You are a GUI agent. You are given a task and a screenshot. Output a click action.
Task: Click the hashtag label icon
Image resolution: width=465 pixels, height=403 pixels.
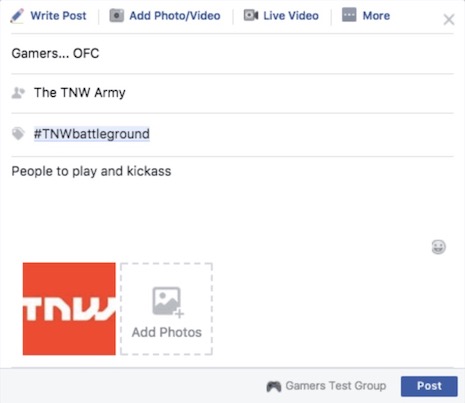(x=18, y=134)
